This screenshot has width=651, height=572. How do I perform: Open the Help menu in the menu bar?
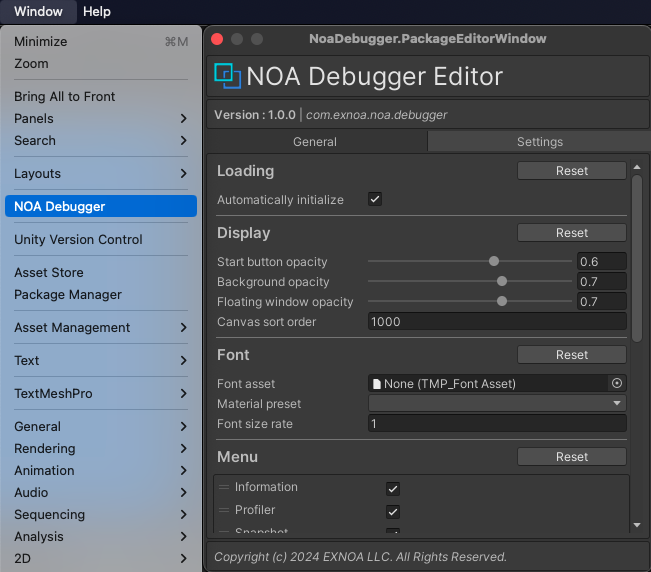click(97, 11)
